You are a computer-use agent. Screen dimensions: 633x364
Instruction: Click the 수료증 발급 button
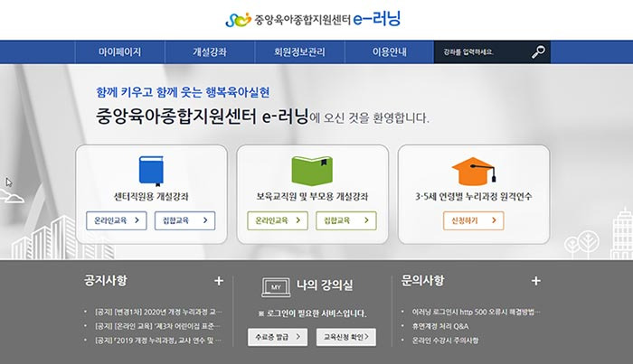278,337
